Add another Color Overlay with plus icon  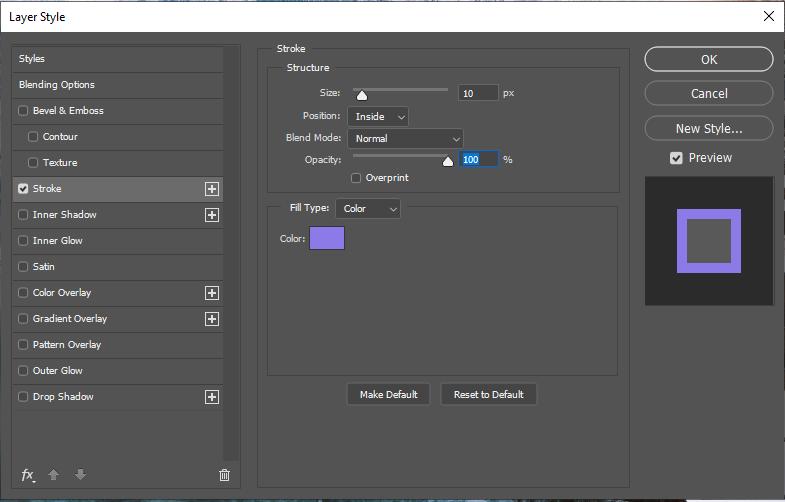pyautogui.click(x=212, y=293)
